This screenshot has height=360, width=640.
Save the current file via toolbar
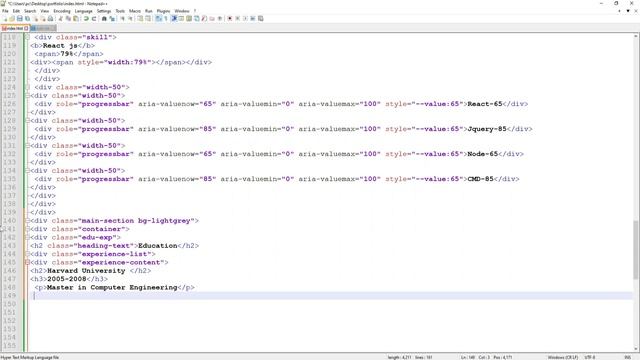pyautogui.click(x=20, y=18)
